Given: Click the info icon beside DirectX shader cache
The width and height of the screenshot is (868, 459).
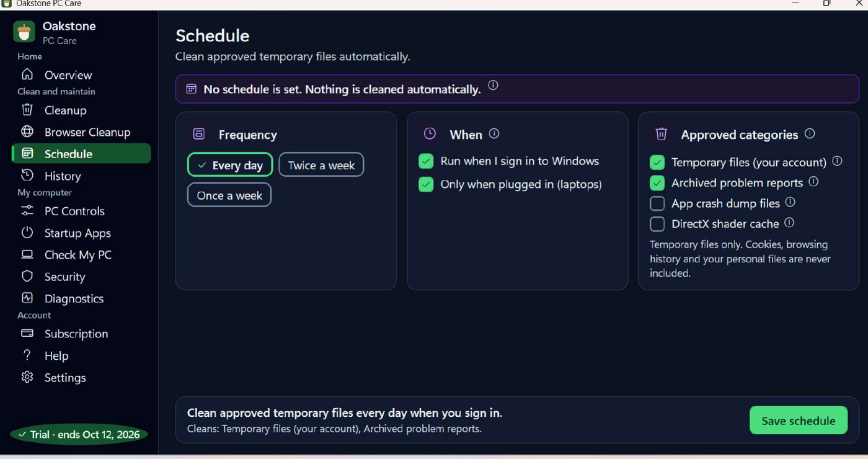Looking at the screenshot, I should [x=789, y=223].
